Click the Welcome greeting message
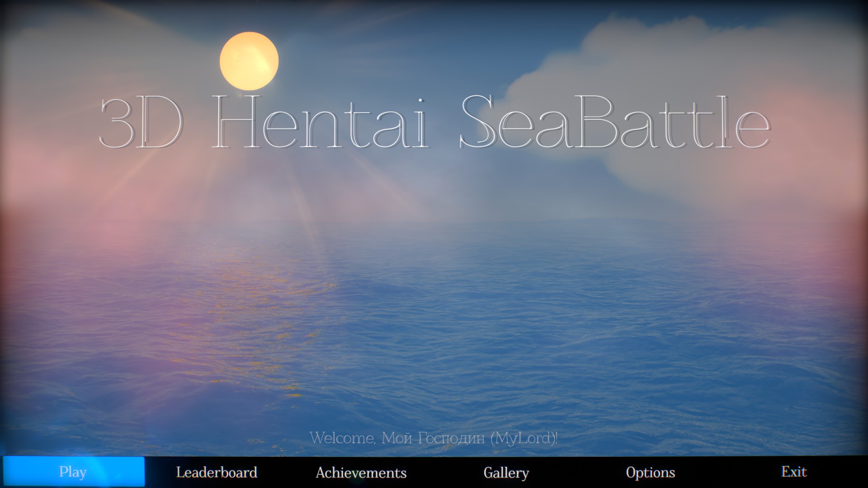This screenshot has height=488, width=868. click(x=434, y=438)
